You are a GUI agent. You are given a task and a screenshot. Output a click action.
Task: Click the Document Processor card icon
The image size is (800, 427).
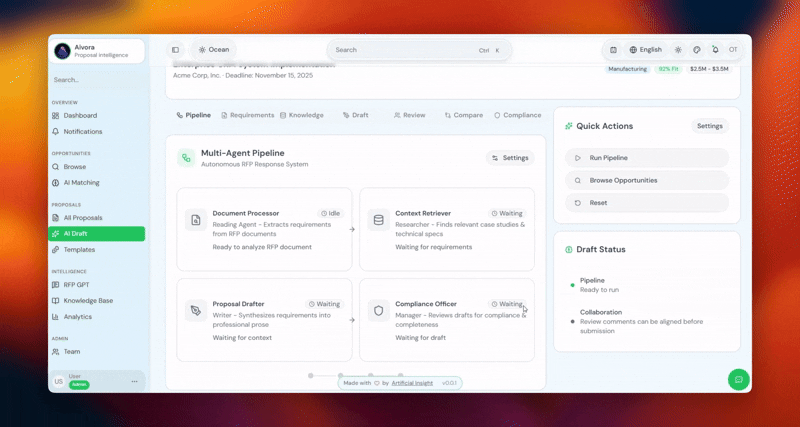[x=196, y=220]
